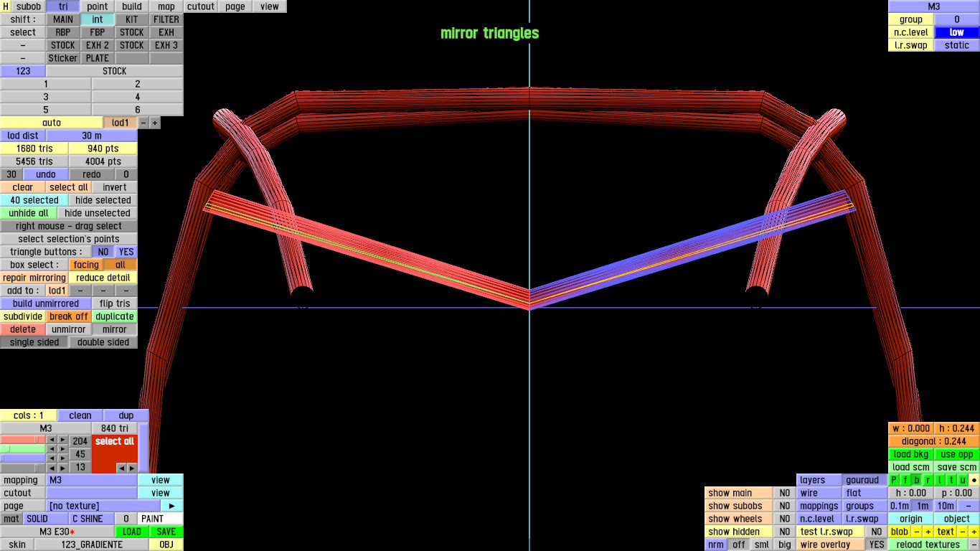Viewport: 980px width, 551px height.
Task: Toggle the show subobs NO option
Action: (784, 506)
